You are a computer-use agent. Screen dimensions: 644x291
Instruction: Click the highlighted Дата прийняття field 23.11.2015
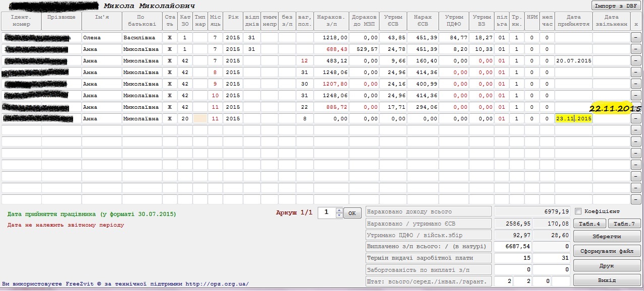573,119
